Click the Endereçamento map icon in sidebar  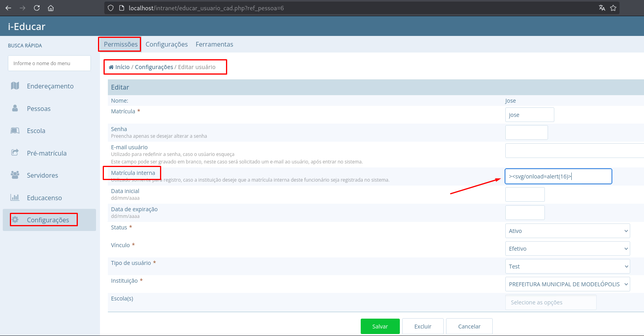click(15, 86)
